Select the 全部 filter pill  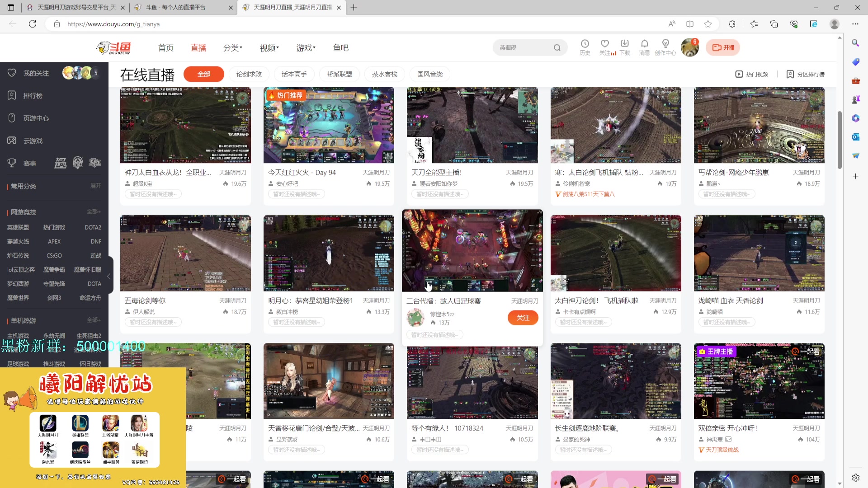pyautogui.click(x=203, y=74)
